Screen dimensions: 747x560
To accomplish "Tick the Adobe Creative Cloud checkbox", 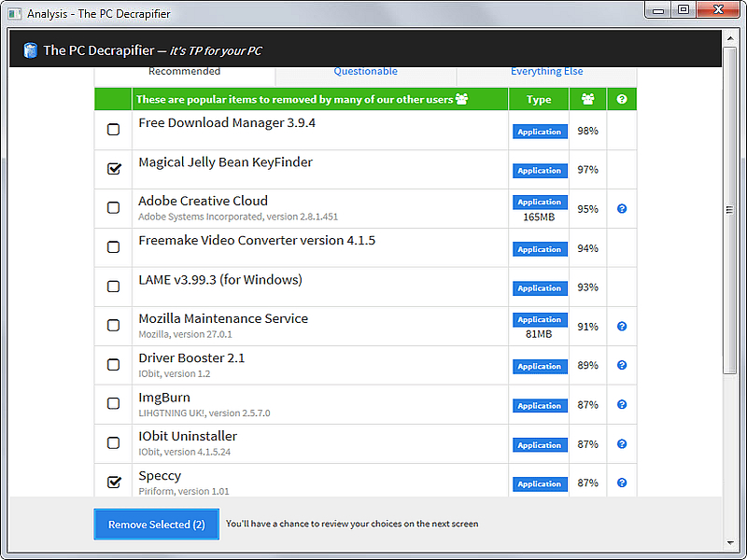I will 113,207.
